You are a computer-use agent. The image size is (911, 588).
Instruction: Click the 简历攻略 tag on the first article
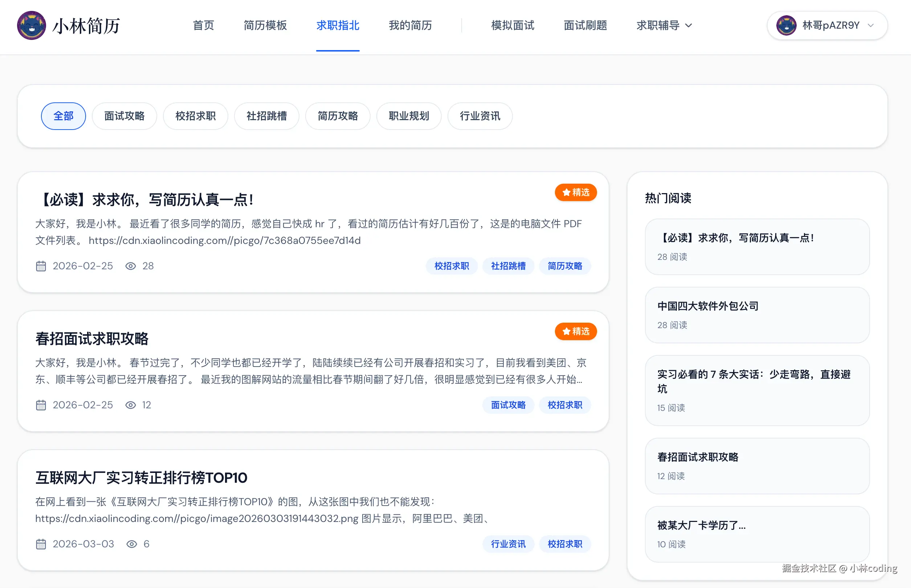coord(565,266)
